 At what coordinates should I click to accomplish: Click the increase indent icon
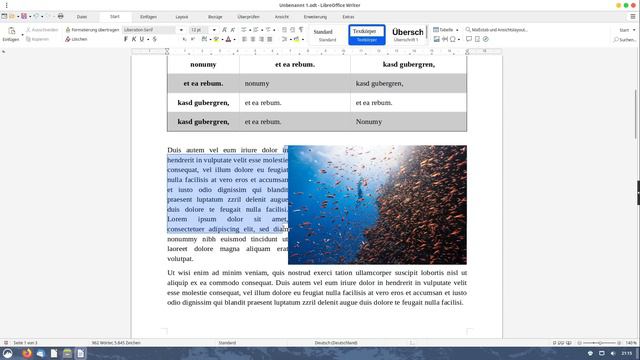click(x=284, y=30)
